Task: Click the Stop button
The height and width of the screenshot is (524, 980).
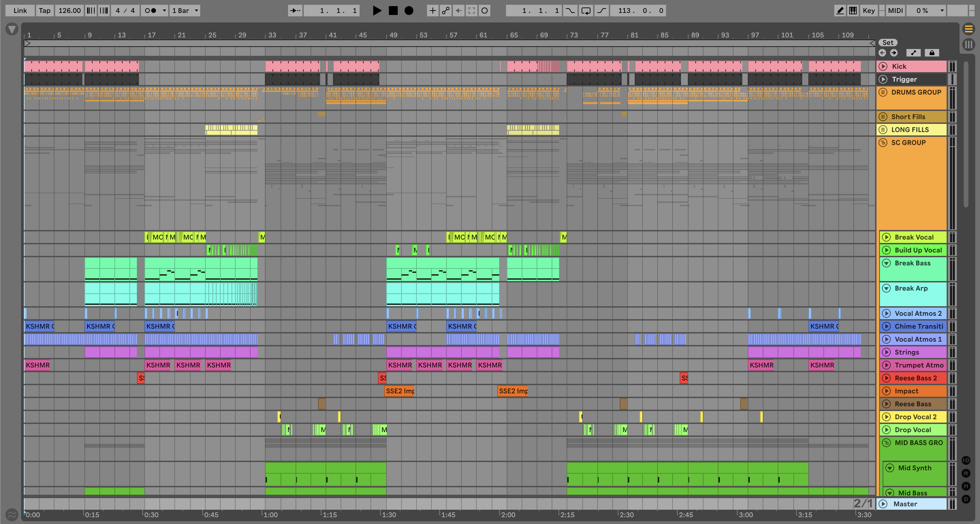Action: tap(393, 11)
